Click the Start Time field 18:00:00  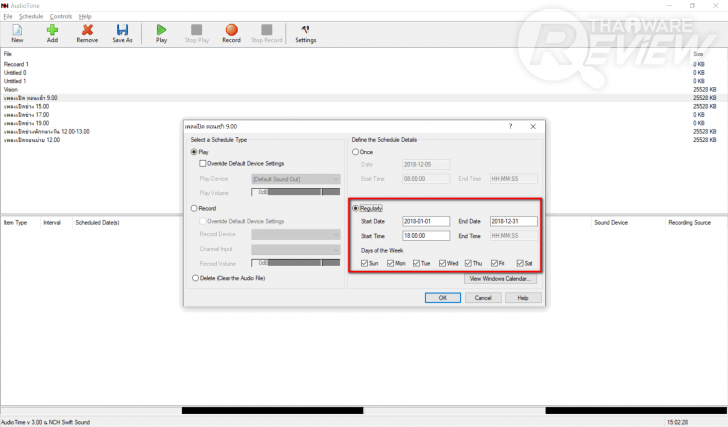pos(426,236)
